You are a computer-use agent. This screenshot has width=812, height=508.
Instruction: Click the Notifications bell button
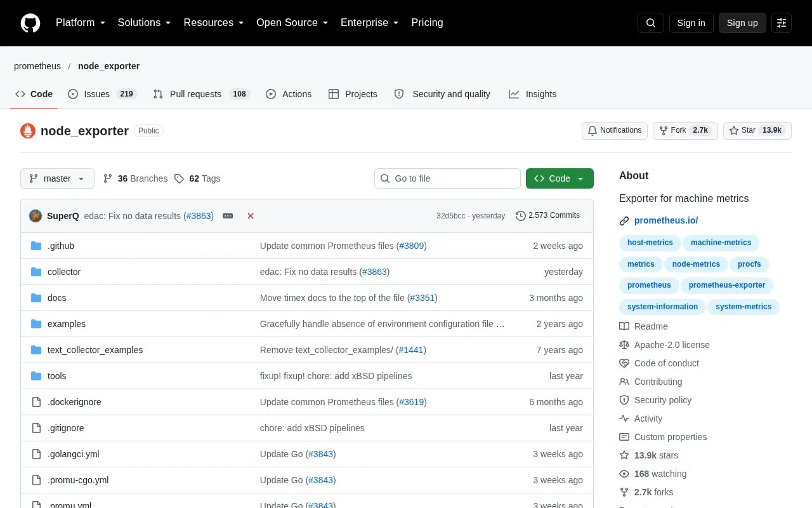(614, 131)
